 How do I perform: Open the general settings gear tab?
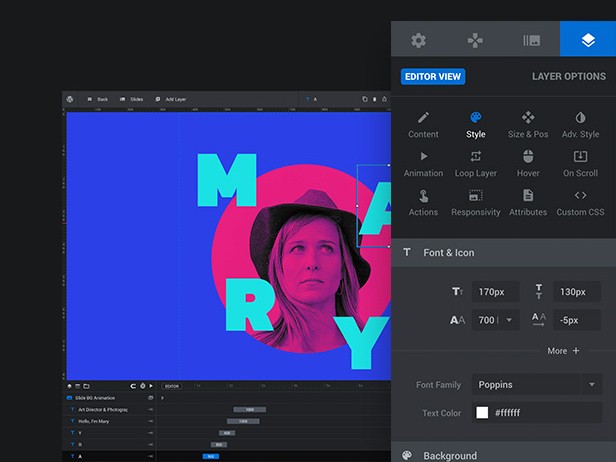pos(418,41)
